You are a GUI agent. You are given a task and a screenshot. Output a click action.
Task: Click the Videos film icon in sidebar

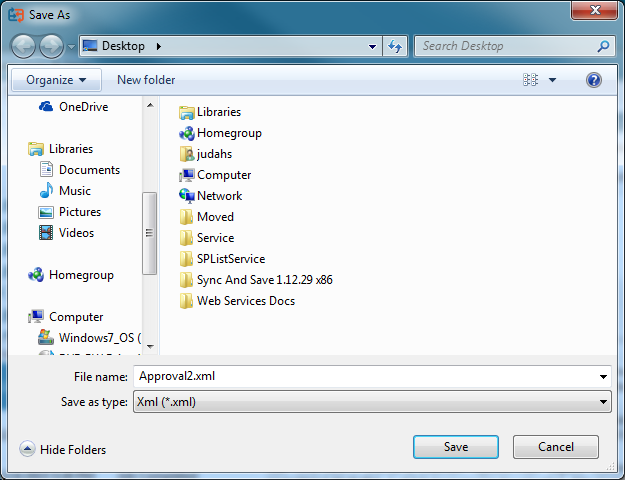click(46, 232)
